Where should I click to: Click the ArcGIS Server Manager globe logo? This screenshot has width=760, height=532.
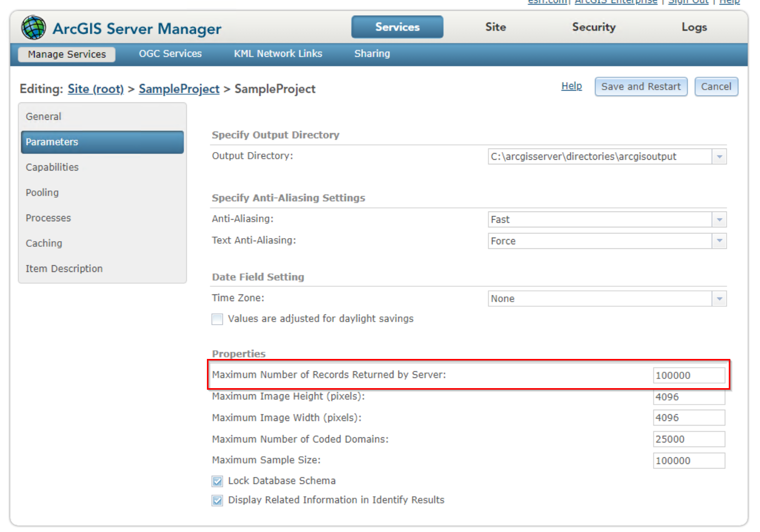point(33,27)
